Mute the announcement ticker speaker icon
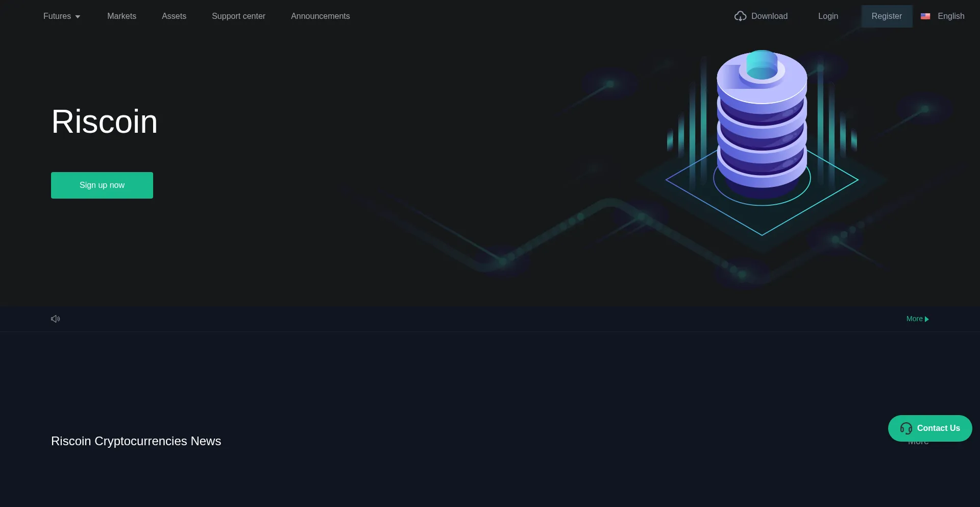980x507 pixels. pyautogui.click(x=56, y=319)
